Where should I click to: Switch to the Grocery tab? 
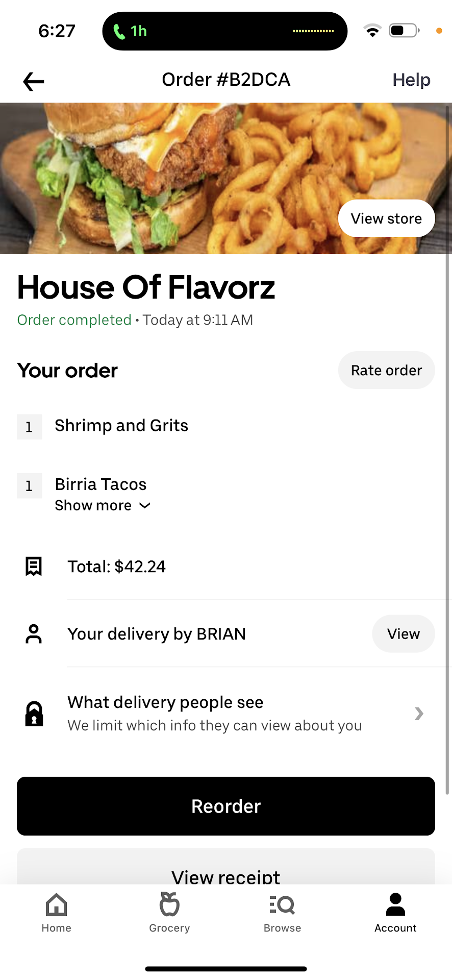pos(169,913)
